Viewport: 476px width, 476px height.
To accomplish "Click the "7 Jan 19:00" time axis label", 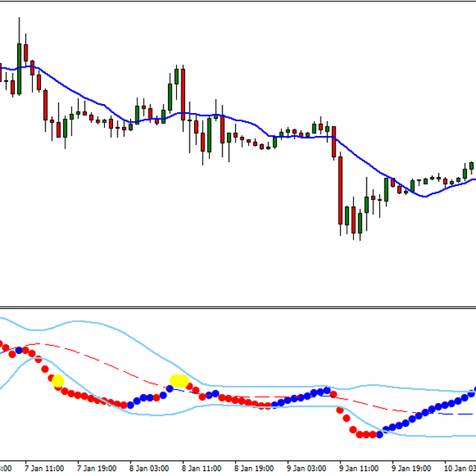I will (97, 469).
